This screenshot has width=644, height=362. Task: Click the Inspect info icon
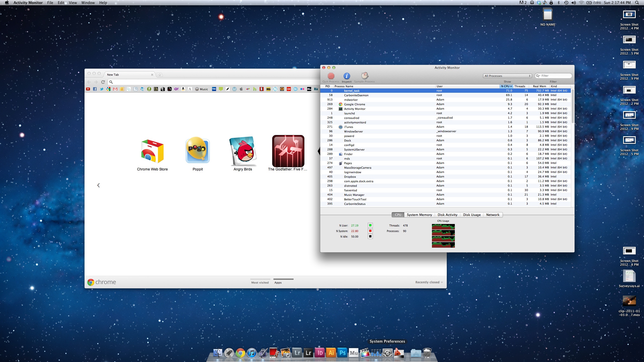tap(347, 76)
